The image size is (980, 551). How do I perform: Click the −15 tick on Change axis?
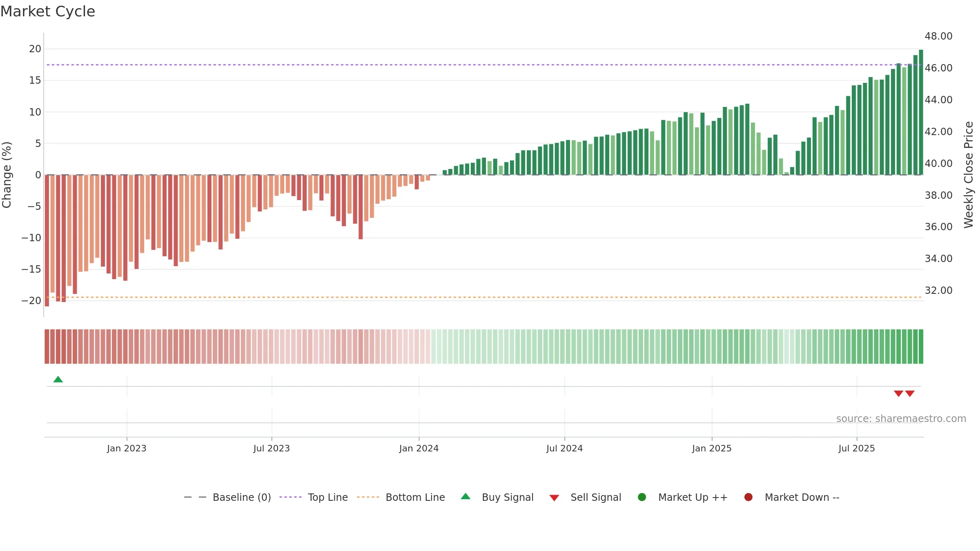(x=31, y=269)
